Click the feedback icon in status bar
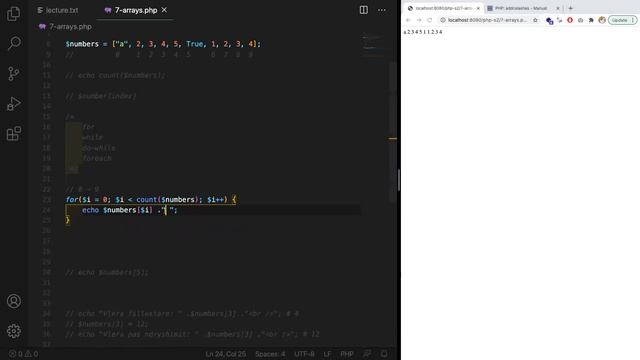The height and width of the screenshot is (360, 640). pos(367,354)
